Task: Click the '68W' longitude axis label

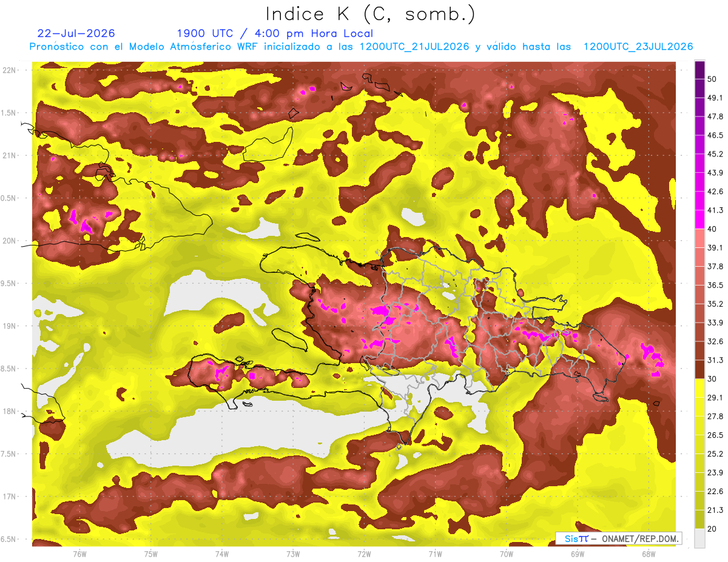Action: (649, 554)
